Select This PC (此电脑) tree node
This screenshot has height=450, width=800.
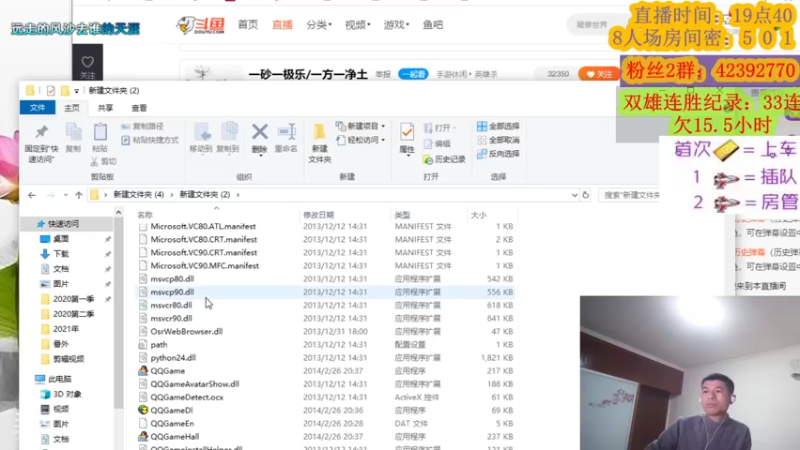pyautogui.click(x=60, y=379)
